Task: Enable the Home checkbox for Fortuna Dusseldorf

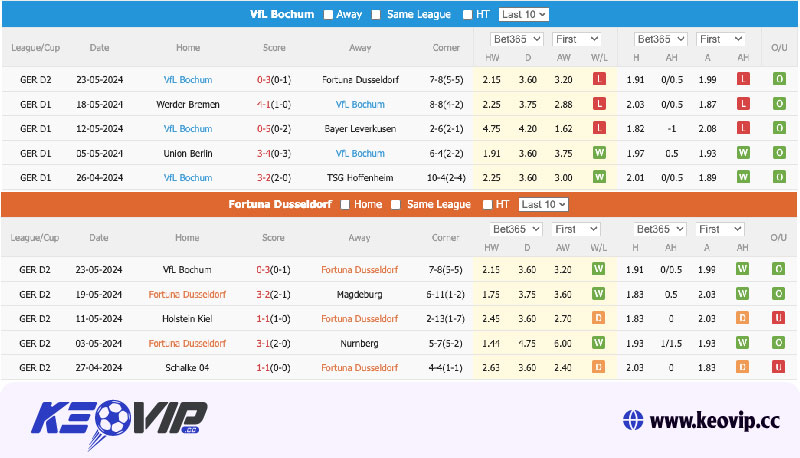Action: [345, 205]
